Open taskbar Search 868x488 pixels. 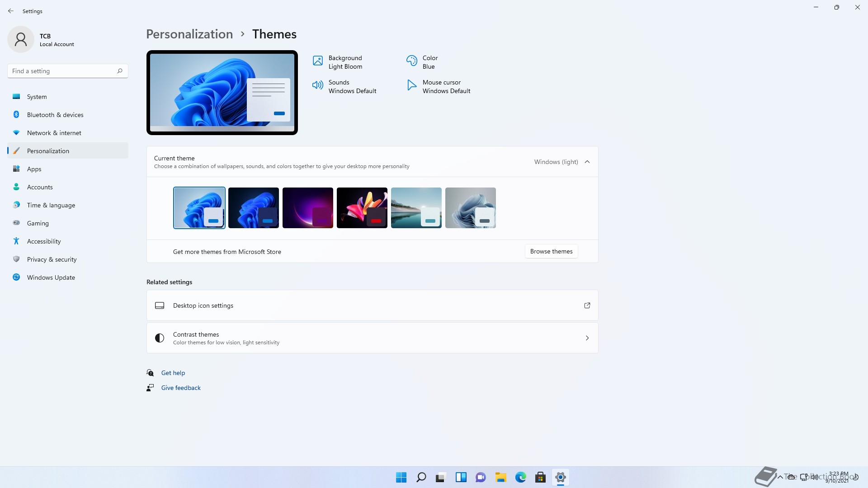tap(421, 477)
